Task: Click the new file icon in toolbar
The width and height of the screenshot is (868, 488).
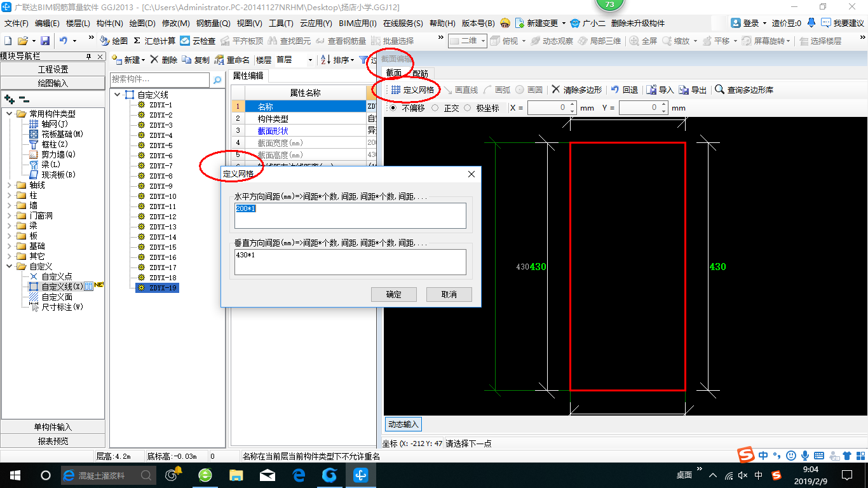Action: (x=8, y=41)
